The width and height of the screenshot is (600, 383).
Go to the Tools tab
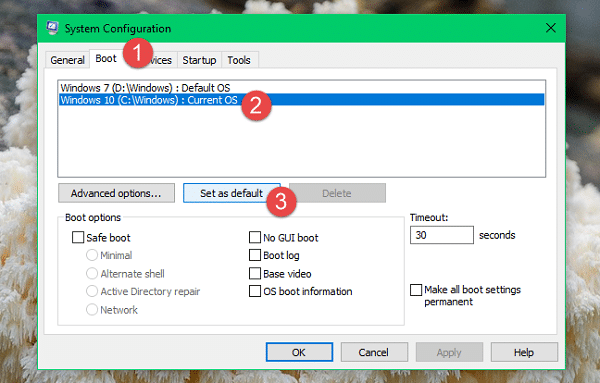click(x=239, y=60)
